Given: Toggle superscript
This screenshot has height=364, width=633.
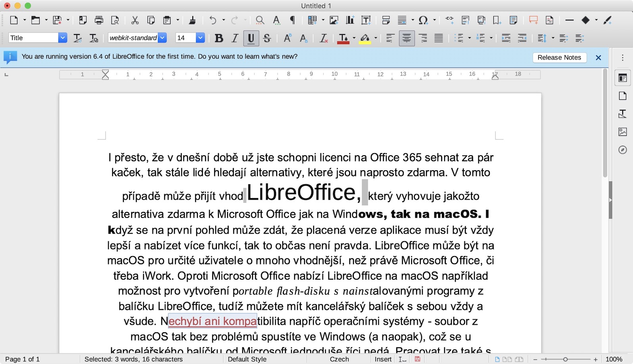Looking at the screenshot, I should click(288, 38).
